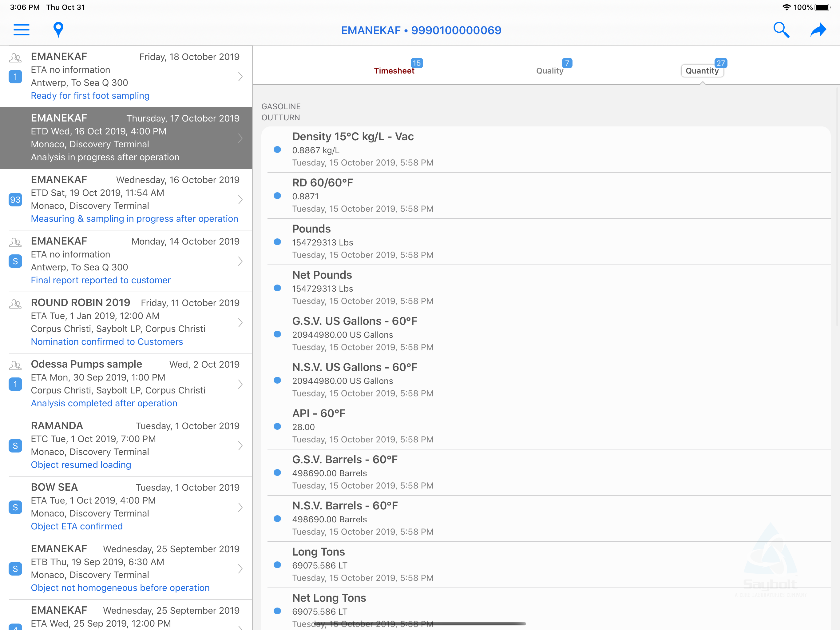The height and width of the screenshot is (630, 840).
Task: Tap the 1 badge on Odessa Pumps sample
Action: [15, 384]
